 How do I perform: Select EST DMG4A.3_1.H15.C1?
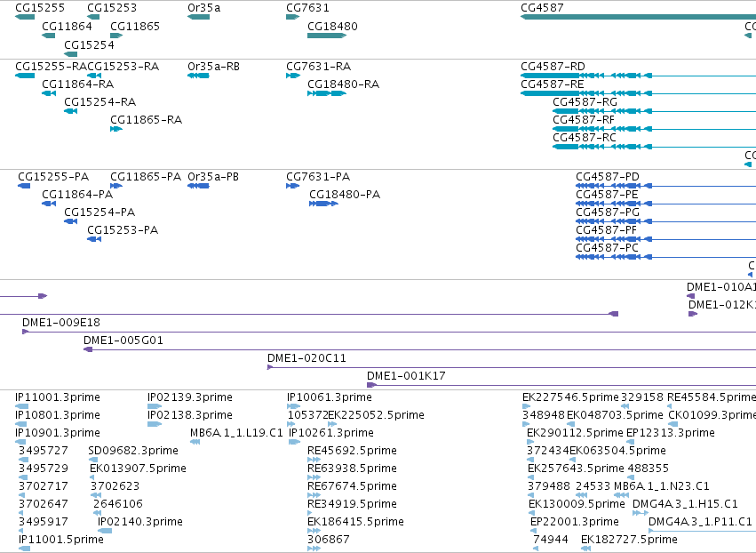640,513
